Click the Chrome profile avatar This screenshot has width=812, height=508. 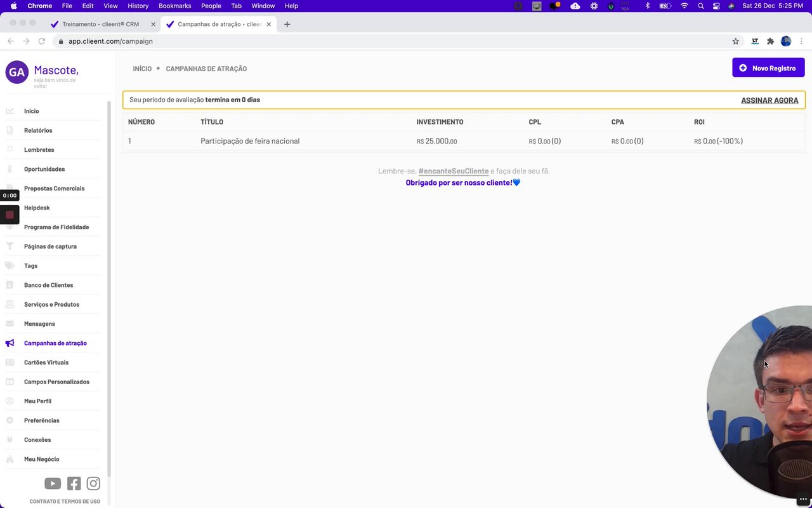786,41
